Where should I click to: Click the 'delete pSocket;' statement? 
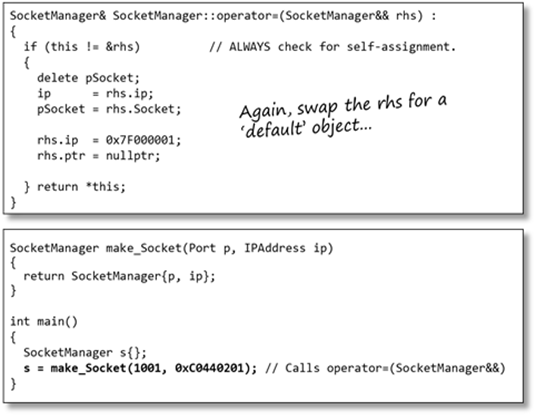(x=88, y=78)
